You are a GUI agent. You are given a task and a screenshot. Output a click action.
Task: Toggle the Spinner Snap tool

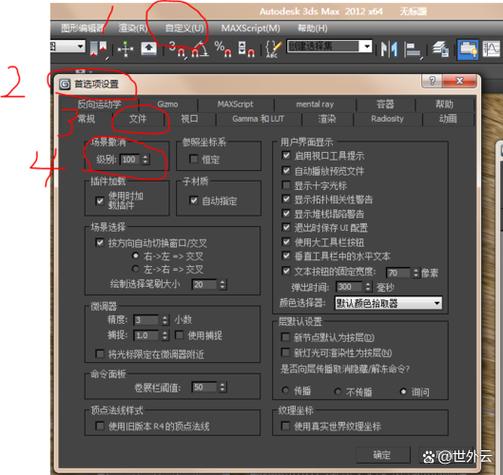click(x=246, y=49)
